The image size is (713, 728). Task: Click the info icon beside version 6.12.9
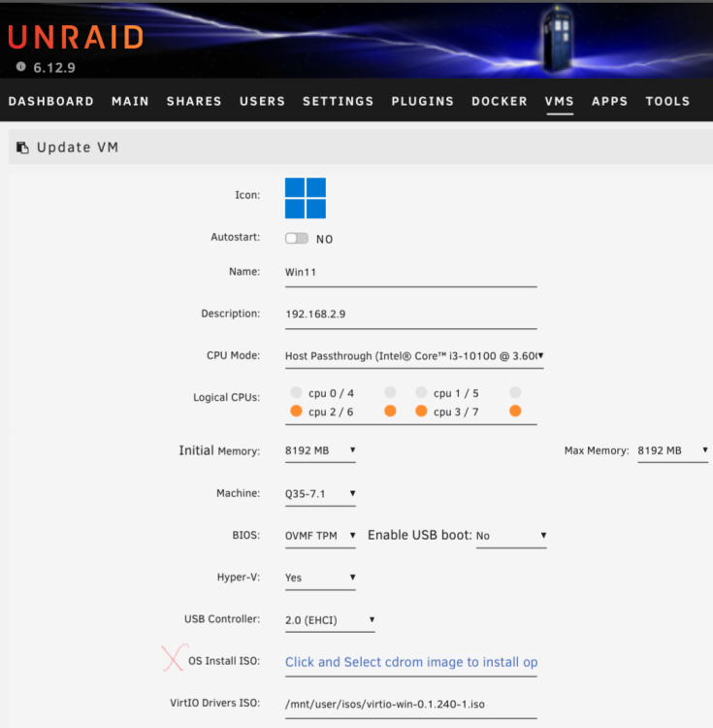pos(21,66)
